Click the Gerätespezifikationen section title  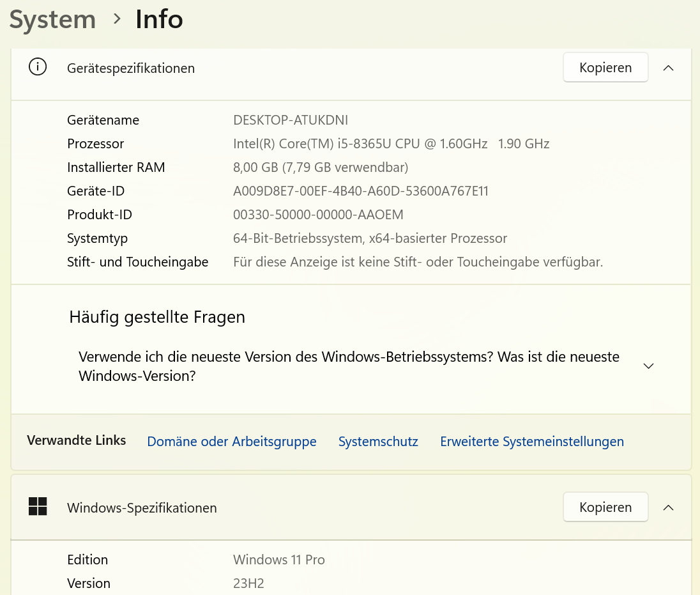point(131,68)
